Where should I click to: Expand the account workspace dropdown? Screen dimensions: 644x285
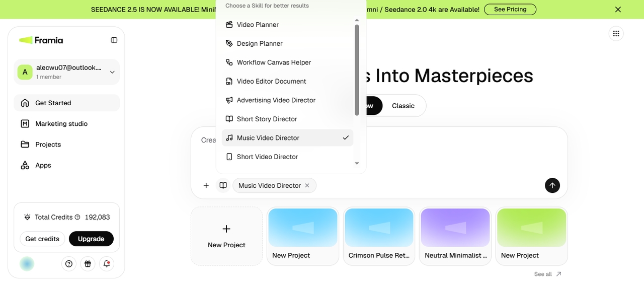pyautogui.click(x=112, y=72)
